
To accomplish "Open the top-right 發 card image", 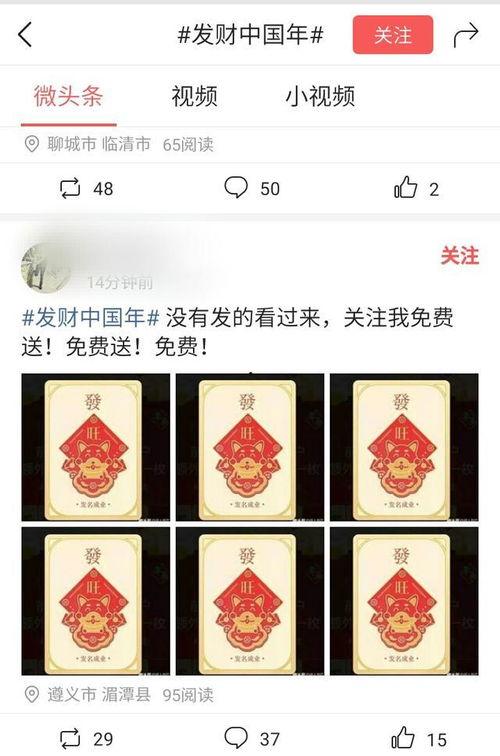I will point(404,447).
